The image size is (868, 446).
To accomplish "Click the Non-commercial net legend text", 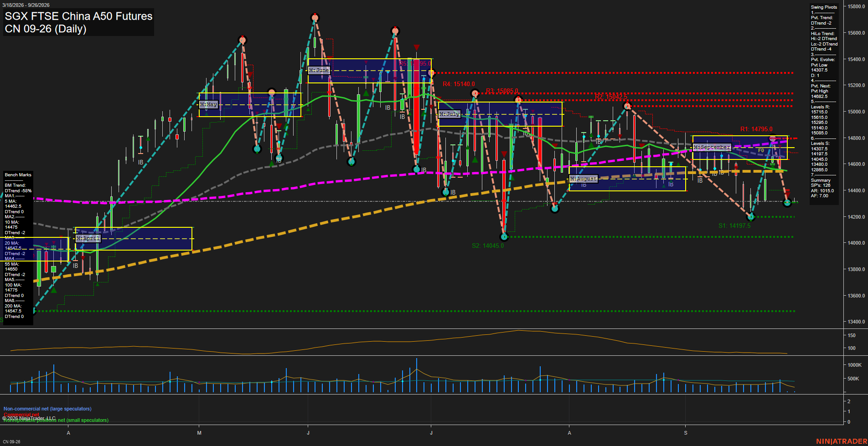I will pyautogui.click(x=47, y=409).
